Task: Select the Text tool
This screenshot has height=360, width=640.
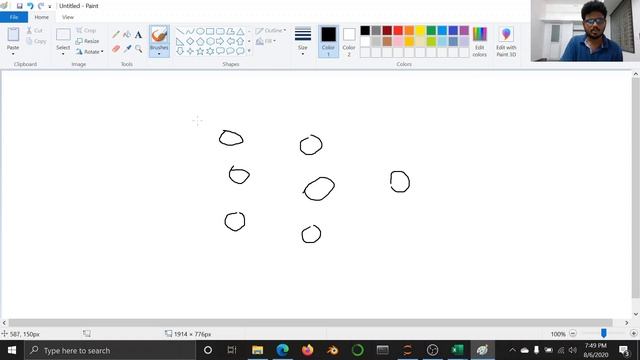Action: pyautogui.click(x=138, y=35)
